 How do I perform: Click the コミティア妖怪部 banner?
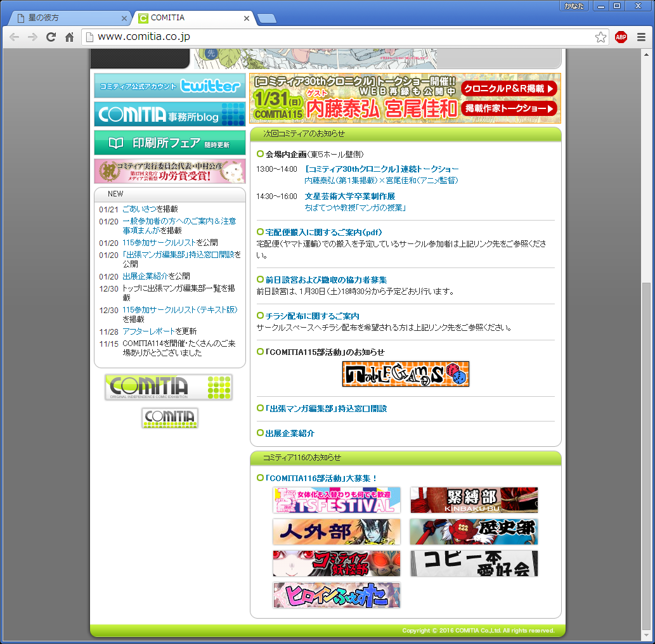[336, 563]
